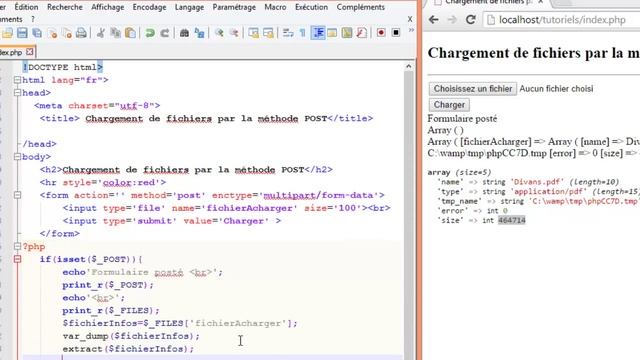The width and height of the screenshot is (640, 360).
Task: Collapse the ?php block fold marker
Action: click(x=17, y=246)
